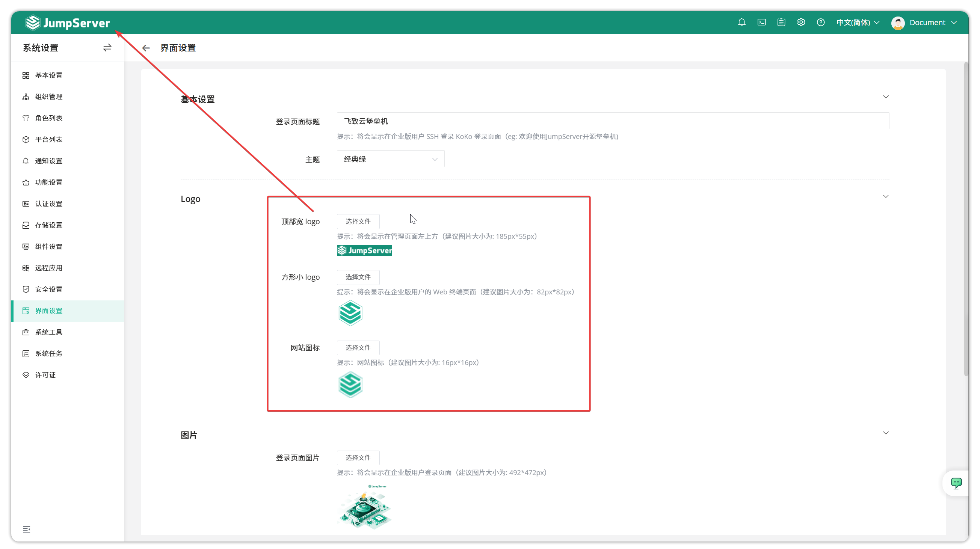Collapse the Logo section chevron
Image resolution: width=980 pixels, height=549 pixels.
tap(886, 196)
